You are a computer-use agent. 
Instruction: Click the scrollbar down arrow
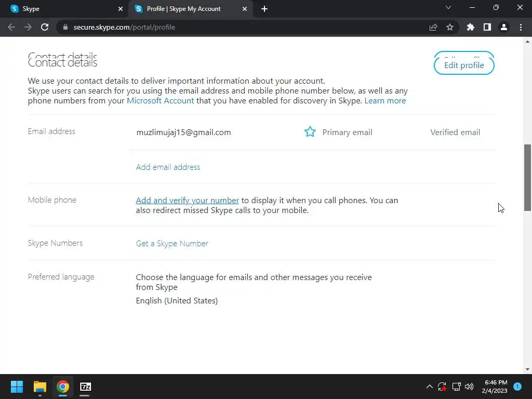(527, 369)
